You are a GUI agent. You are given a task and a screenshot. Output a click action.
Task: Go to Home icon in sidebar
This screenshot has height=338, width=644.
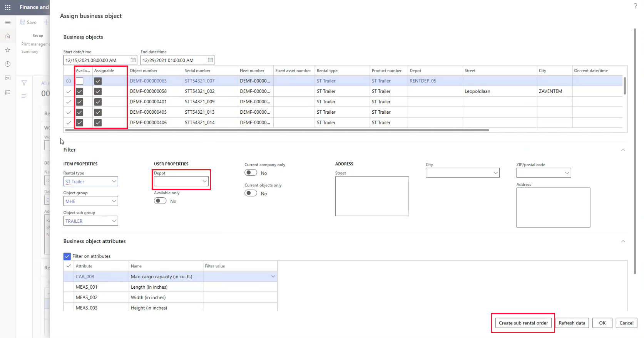coord(8,36)
